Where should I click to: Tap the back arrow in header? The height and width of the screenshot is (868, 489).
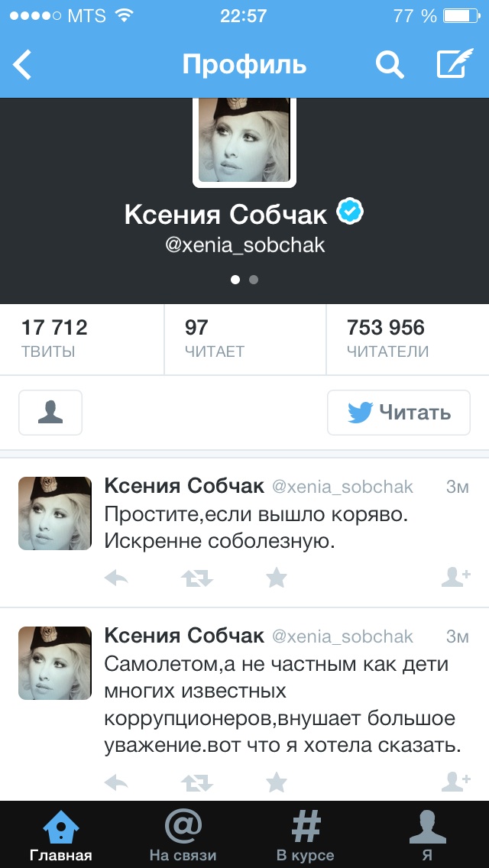[22, 65]
